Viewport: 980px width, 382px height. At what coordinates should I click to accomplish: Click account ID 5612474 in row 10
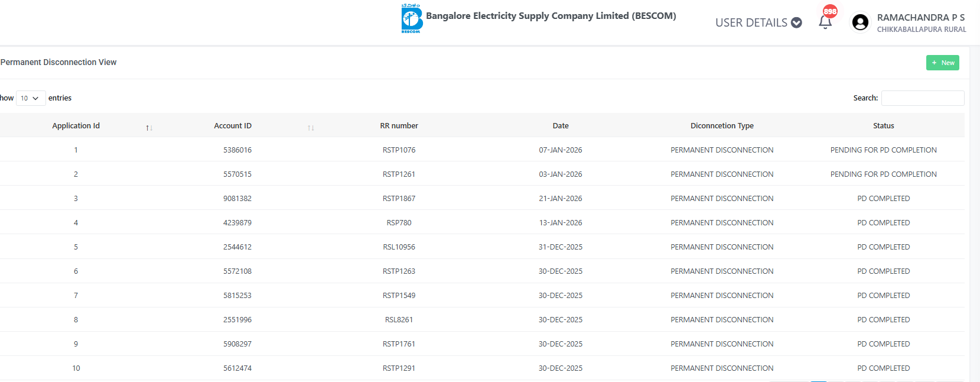237,368
